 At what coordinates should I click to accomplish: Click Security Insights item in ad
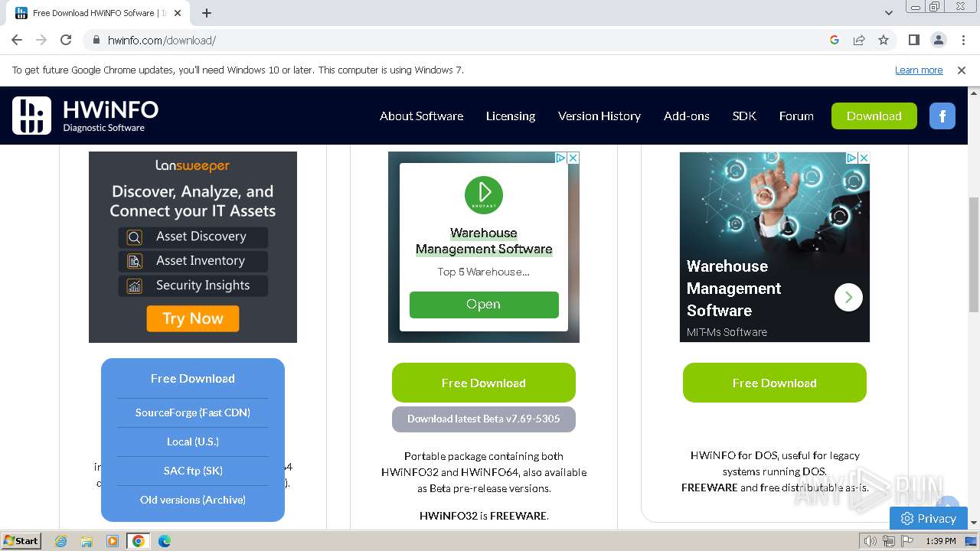pos(193,285)
